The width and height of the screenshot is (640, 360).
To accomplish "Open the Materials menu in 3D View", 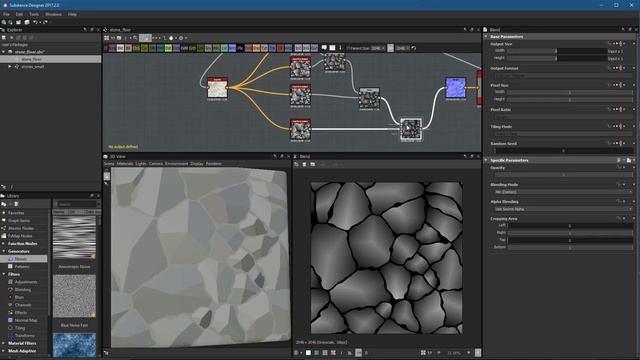I will (x=125, y=164).
